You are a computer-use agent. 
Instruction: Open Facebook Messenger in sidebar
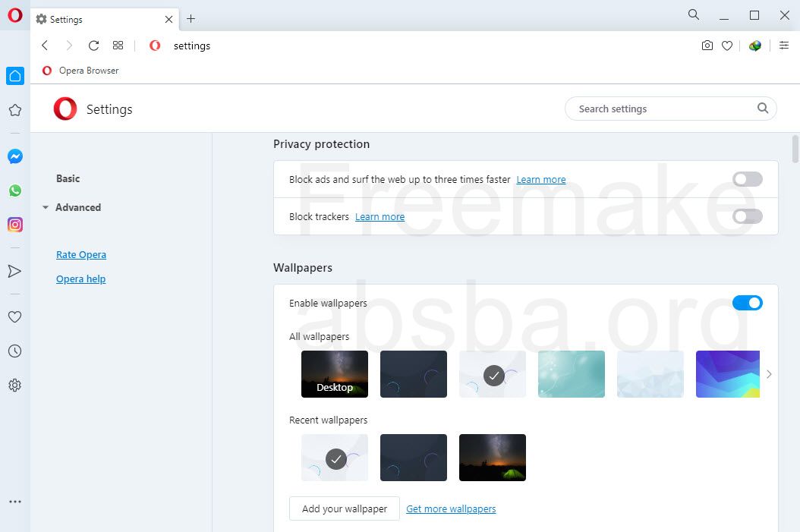tap(14, 156)
